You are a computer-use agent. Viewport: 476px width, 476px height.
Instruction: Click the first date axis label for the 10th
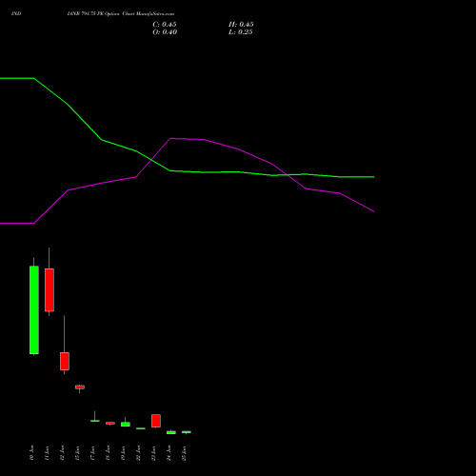point(31,452)
